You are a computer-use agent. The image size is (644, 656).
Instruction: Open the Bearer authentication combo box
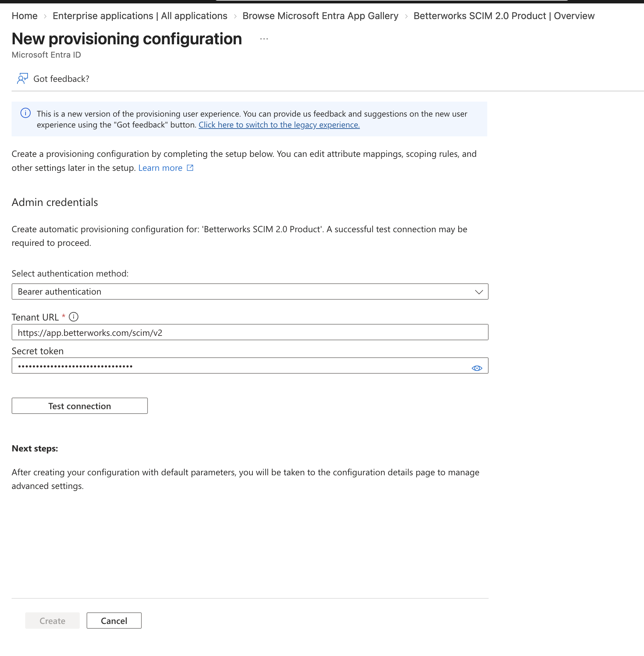(250, 292)
